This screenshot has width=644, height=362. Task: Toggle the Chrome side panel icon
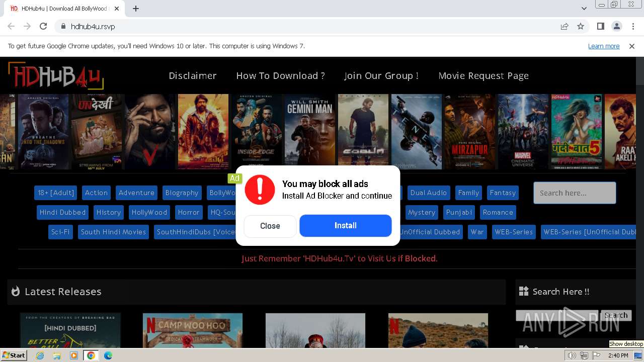coord(600,26)
